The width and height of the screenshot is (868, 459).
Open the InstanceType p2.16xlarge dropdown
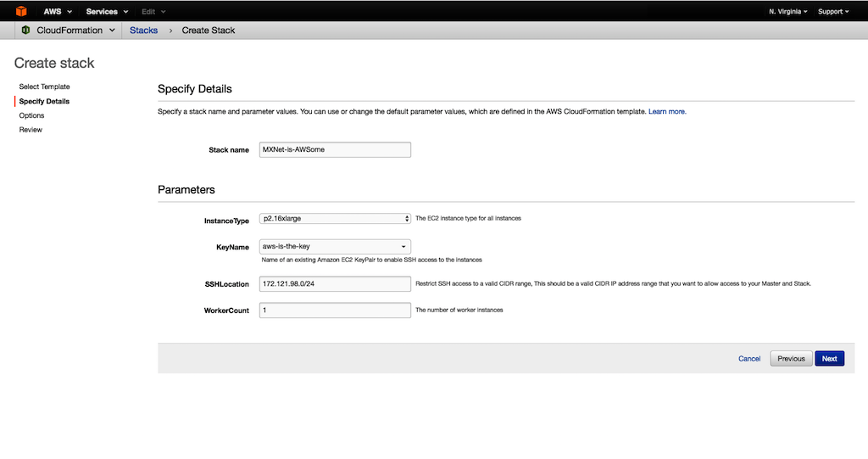335,218
